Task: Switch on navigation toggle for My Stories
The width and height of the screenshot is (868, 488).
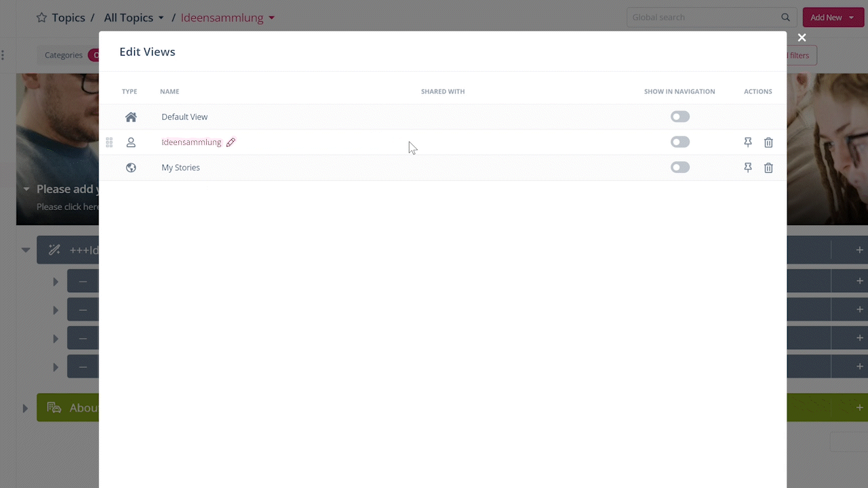Action: point(679,167)
